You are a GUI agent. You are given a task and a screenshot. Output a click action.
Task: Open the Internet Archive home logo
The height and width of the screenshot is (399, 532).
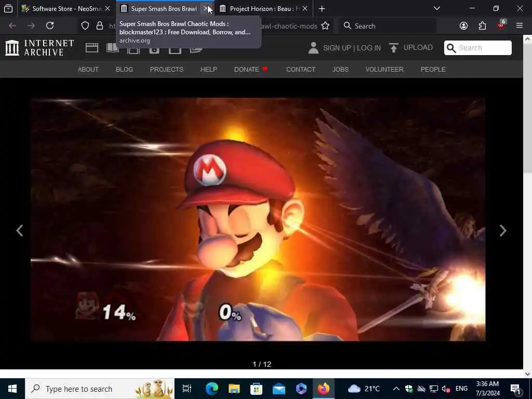(x=39, y=47)
